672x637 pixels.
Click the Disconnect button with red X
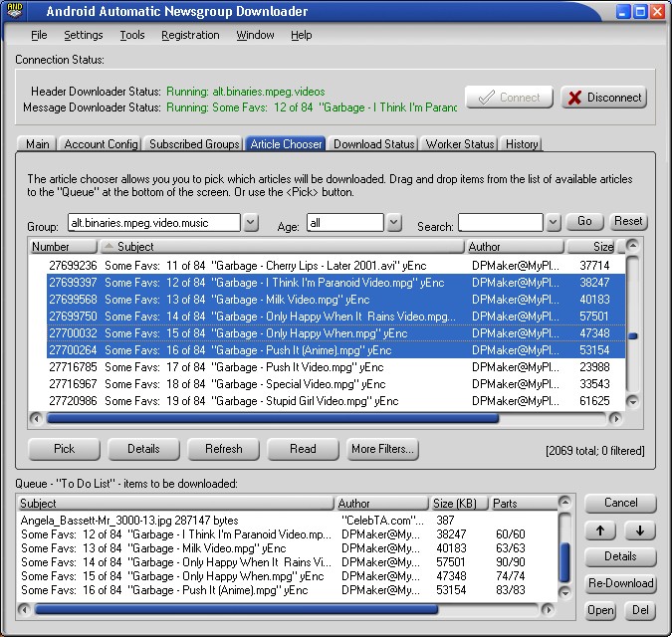(x=604, y=98)
